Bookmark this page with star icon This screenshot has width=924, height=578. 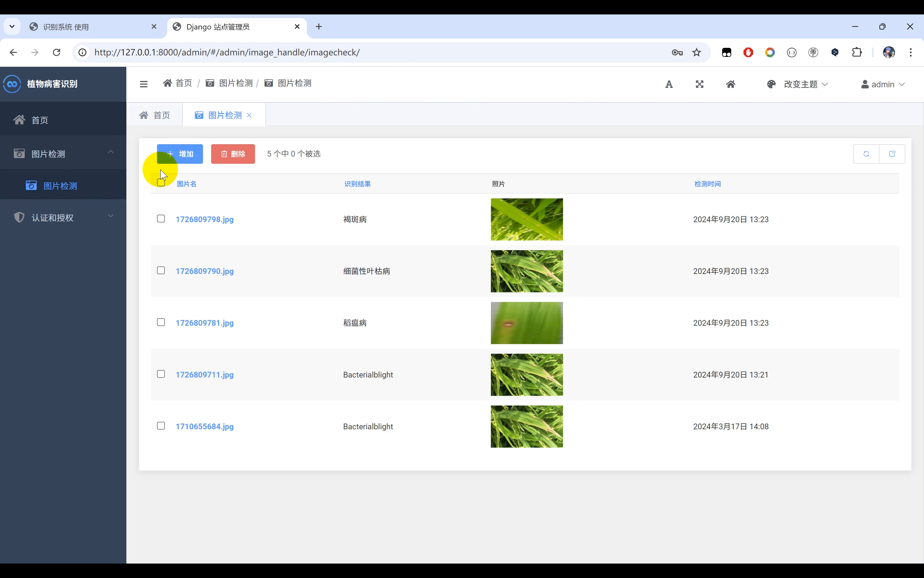point(697,52)
